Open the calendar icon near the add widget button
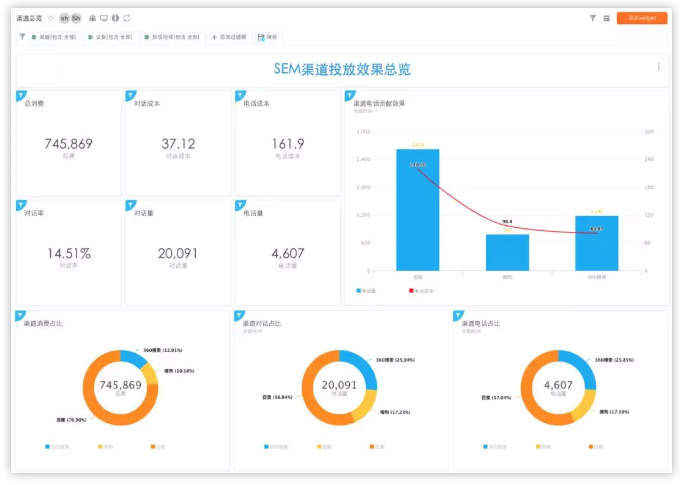This screenshot has height=485, width=684. 607,18
